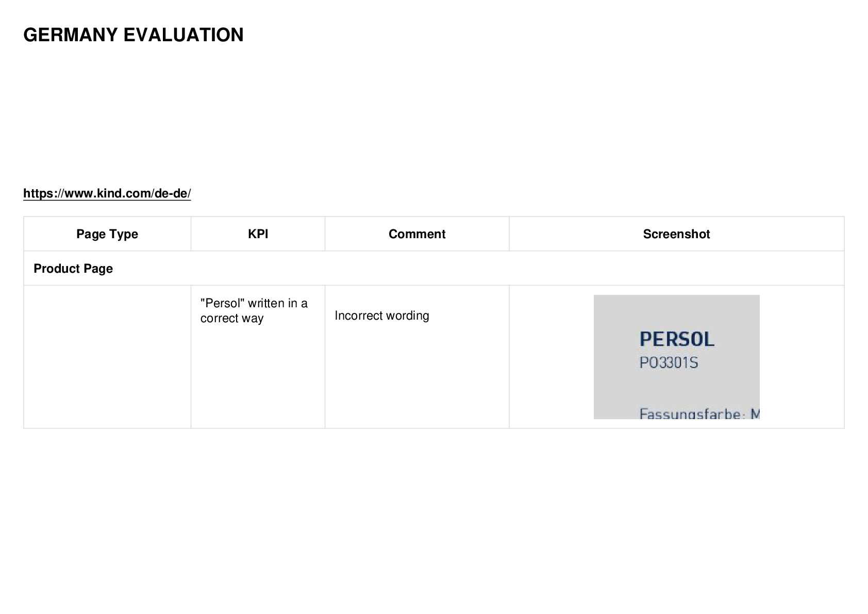
Task: Open the Persol product screenshot image
Action: coord(676,357)
